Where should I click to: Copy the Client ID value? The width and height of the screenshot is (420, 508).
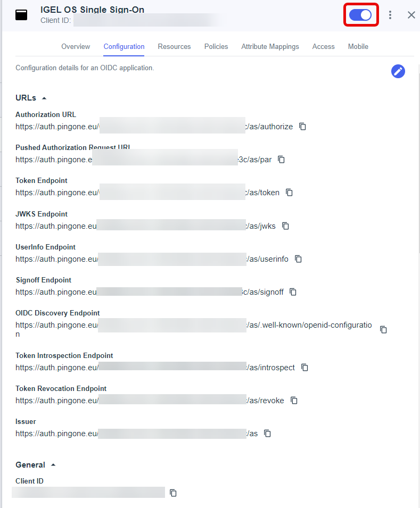point(173,493)
